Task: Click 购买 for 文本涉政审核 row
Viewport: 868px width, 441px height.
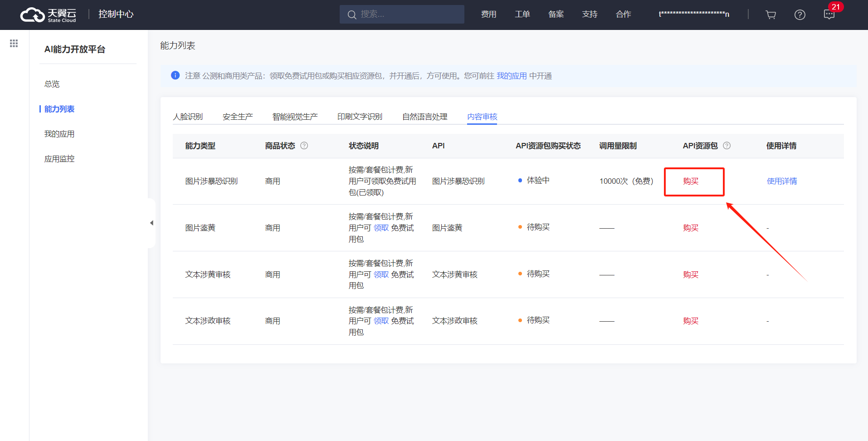Action: pos(691,321)
